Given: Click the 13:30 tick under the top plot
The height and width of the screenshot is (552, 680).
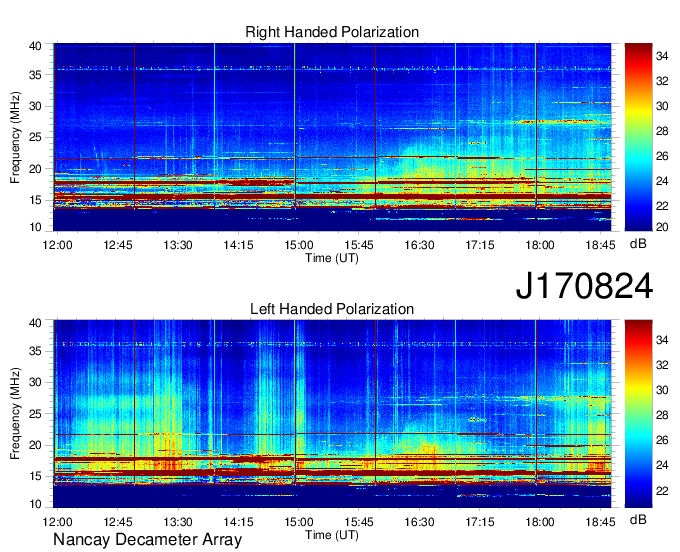Looking at the screenshot, I should point(178,245).
